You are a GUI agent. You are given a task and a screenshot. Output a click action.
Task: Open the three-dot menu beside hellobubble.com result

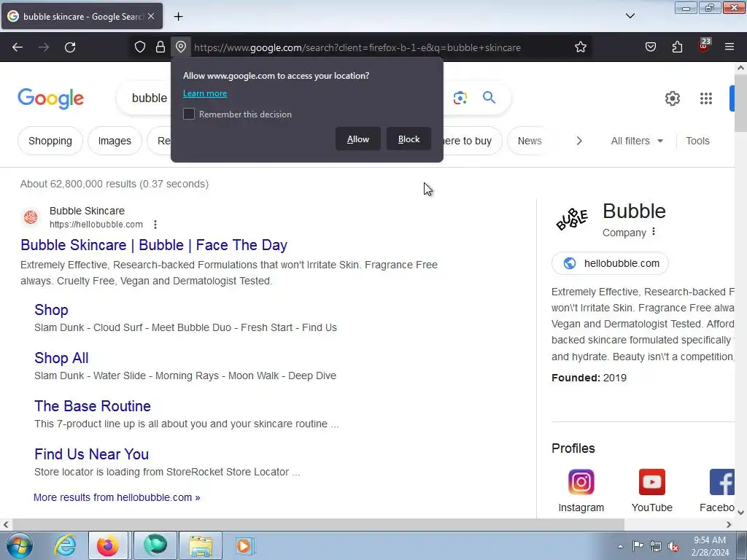point(155,225)
